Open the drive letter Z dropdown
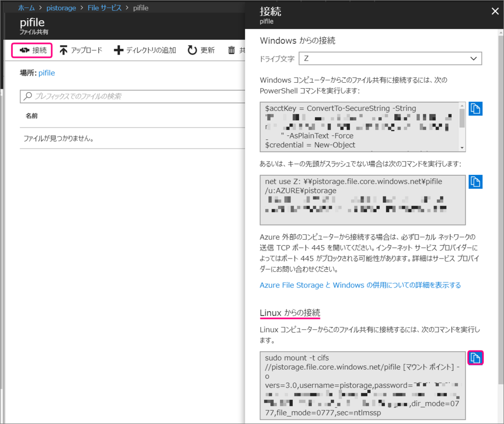This screenshot has height=424, width=504. 390,59
